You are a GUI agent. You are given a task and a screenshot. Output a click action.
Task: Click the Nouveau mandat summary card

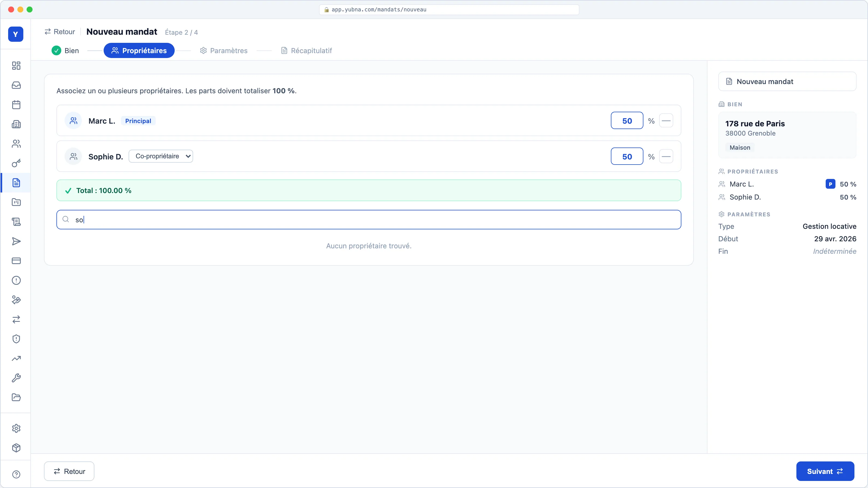787,82
